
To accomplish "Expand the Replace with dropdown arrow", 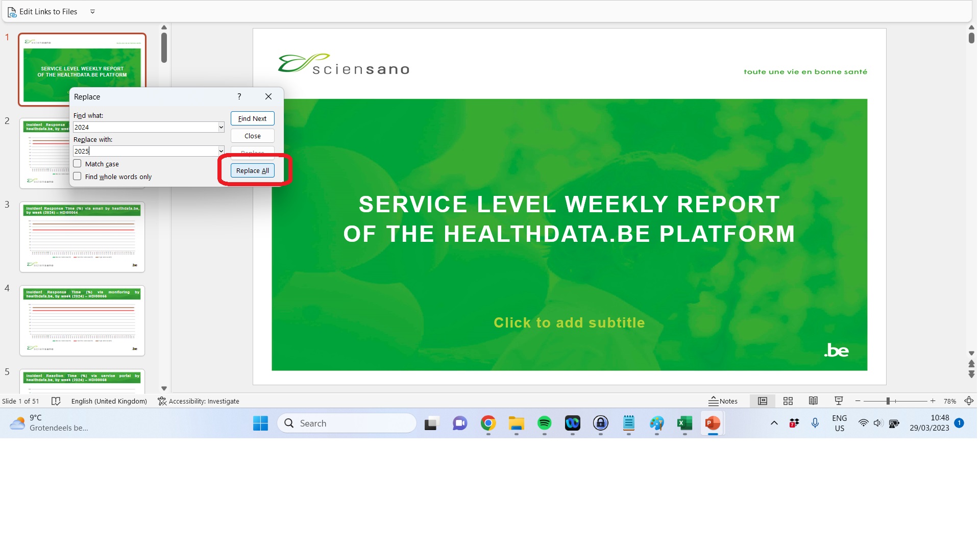I will click(x=221, y=151).
